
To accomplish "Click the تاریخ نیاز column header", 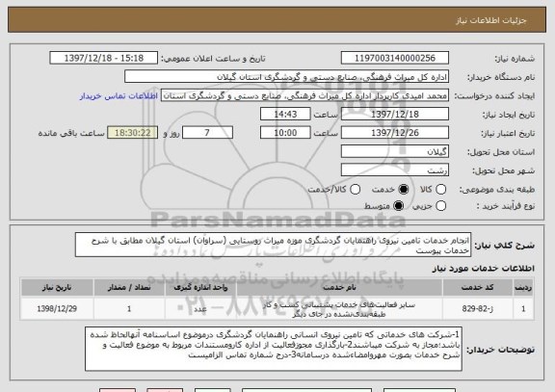I will pos(57,287).
